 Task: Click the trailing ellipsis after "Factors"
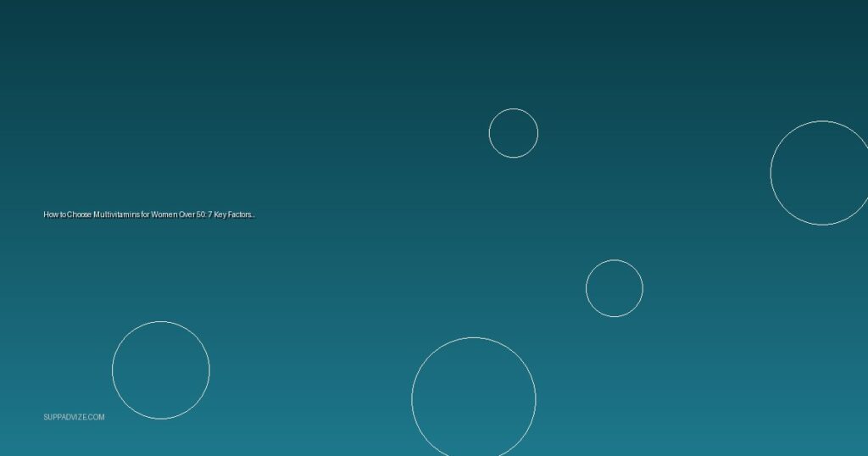tap(253, 215)
